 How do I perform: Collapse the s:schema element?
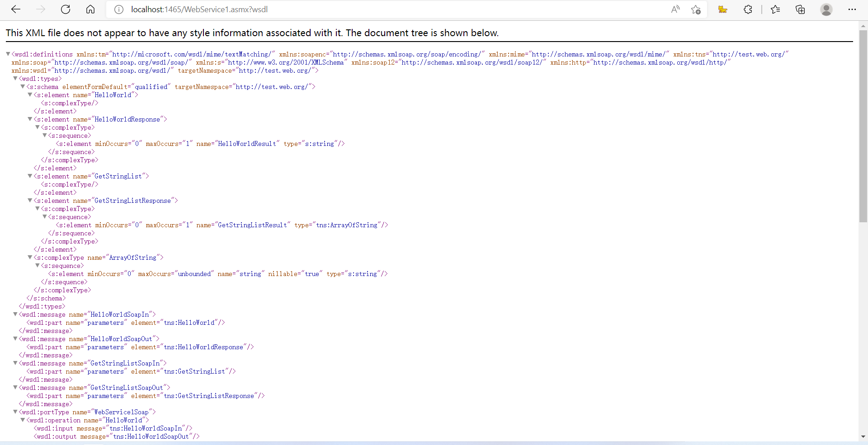(x=22, y=87)
